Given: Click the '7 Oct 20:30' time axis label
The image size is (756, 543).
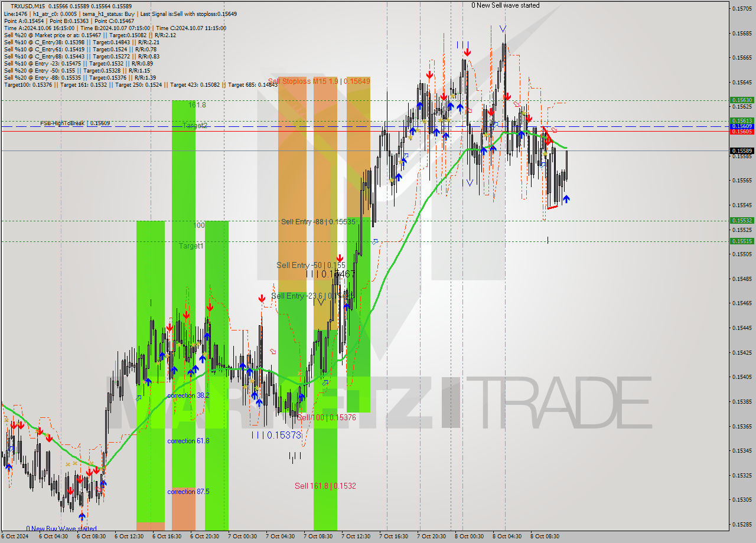Looking at the screenshot, I should [x=432, y=537].
